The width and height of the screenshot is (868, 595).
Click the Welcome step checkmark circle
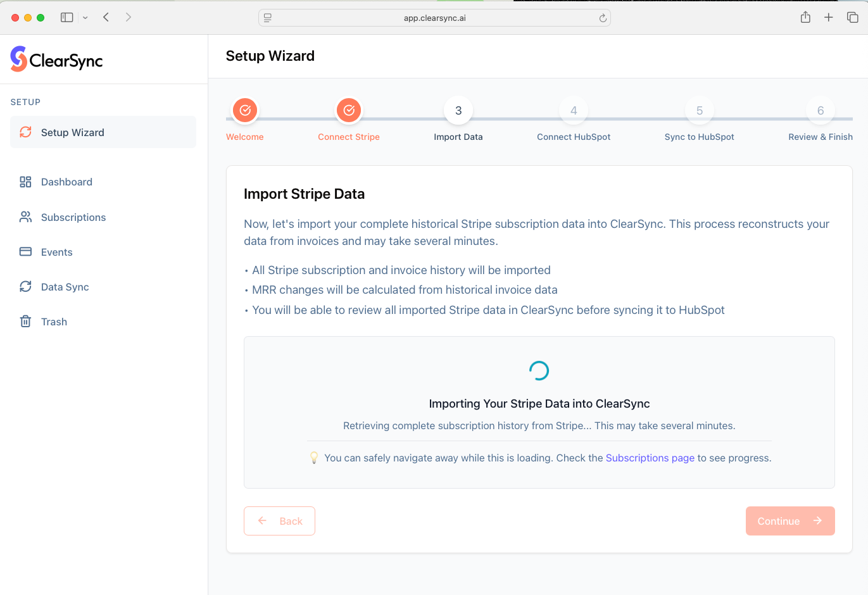[x=245, y=110]
